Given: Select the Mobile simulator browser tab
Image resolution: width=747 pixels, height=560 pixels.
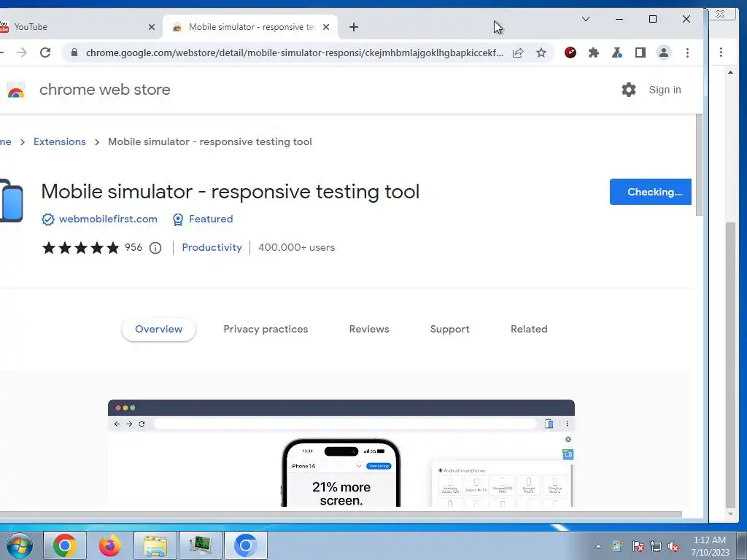Looking at the screenshot, I should tap(251, 27).
